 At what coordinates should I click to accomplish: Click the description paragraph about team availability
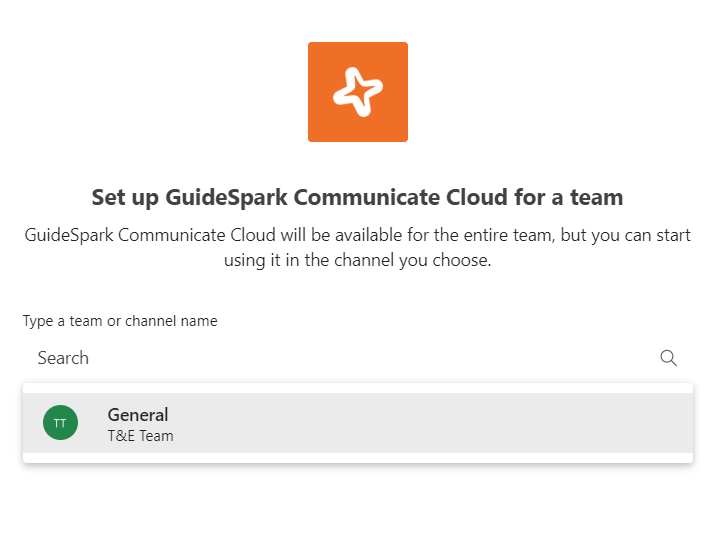pos(357,247)
